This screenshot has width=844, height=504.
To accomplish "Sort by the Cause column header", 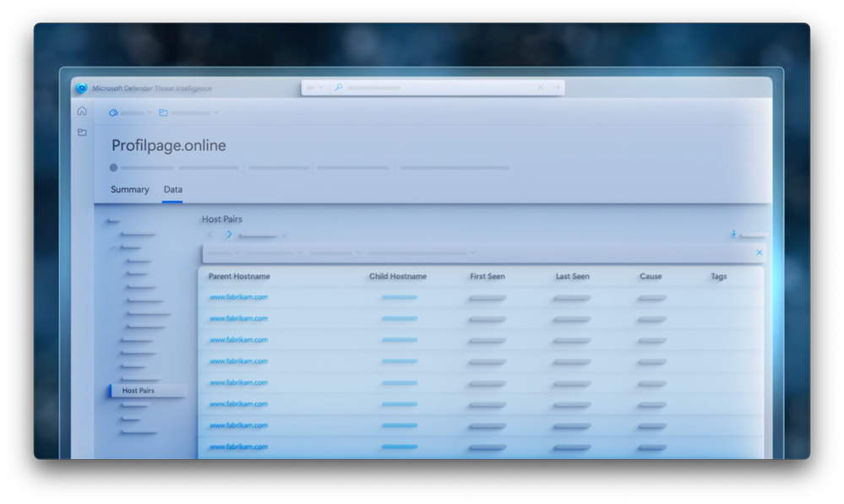I will click(651, 276).
